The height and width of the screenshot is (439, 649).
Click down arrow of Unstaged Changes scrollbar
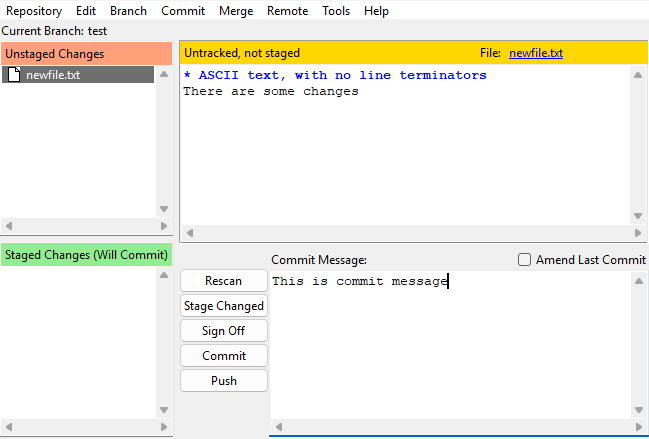click(x=164, y=209)
